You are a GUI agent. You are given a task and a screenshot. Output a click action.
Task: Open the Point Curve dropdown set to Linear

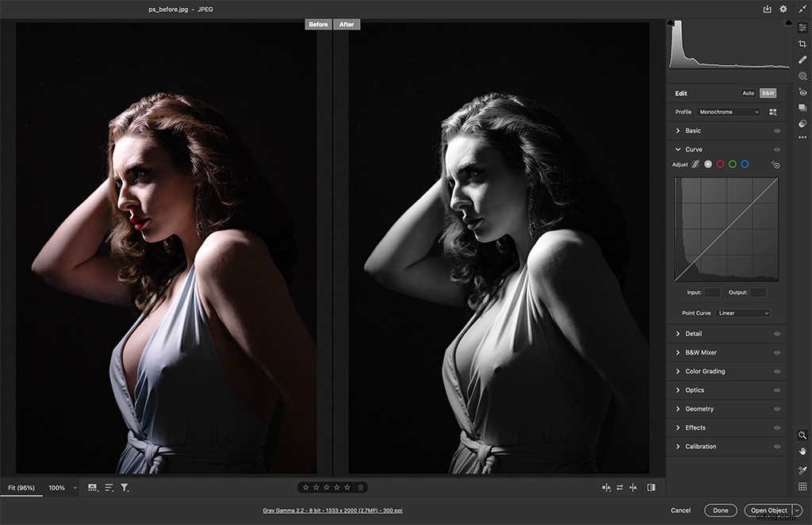pos(742,312)
